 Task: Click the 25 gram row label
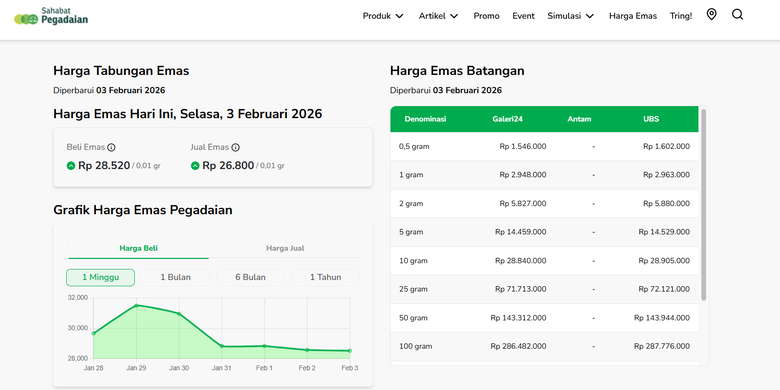click(x=413, y=289)
